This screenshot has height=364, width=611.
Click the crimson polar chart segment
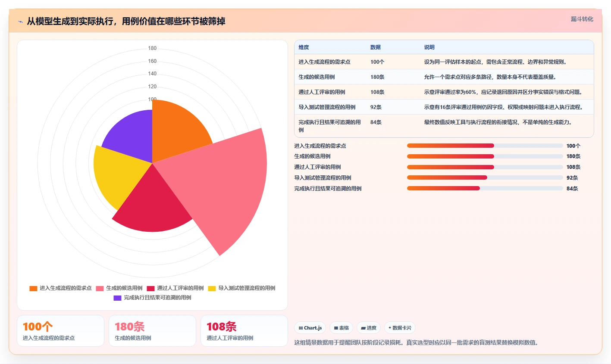click(153, 202)
